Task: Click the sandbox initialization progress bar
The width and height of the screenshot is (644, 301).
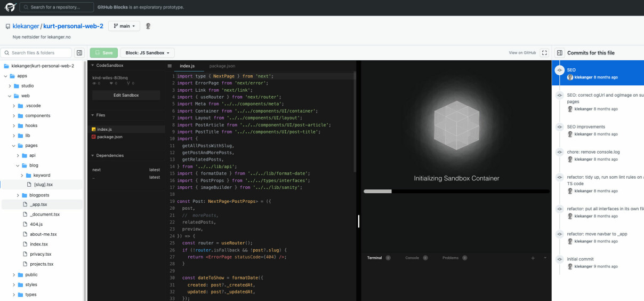Action: click(x=456, y=191)
